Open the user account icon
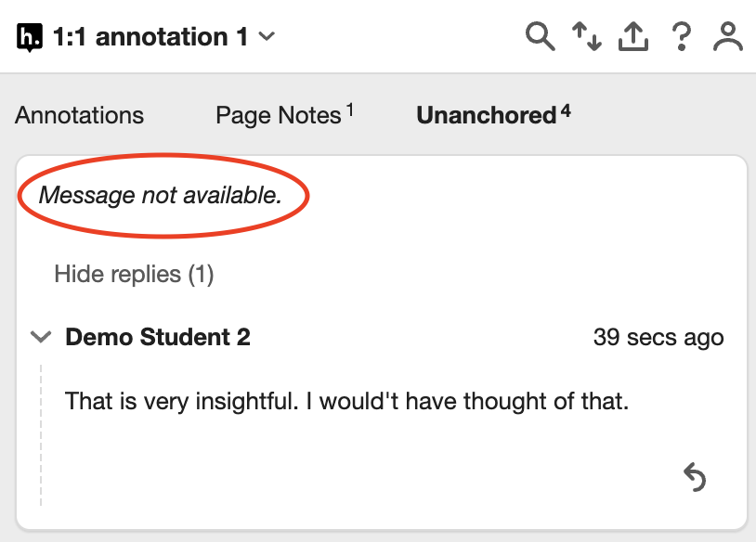The height and width of the screenshot is (542, 756). [728, 36]
